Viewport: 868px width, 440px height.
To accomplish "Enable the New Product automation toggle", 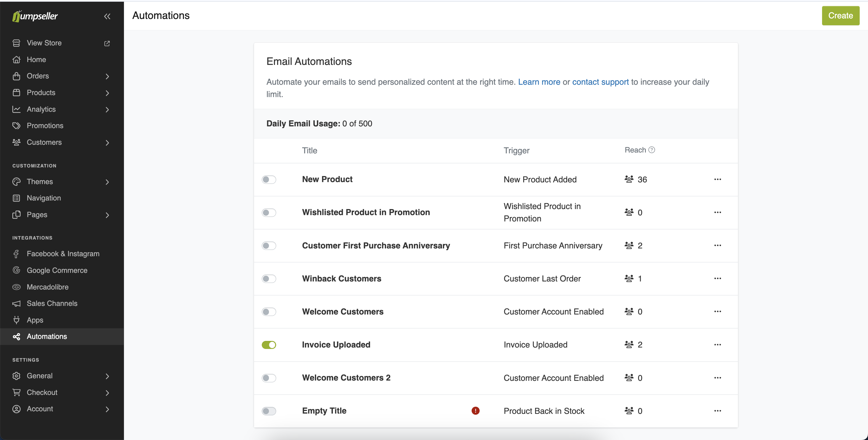I will (269, 180).
